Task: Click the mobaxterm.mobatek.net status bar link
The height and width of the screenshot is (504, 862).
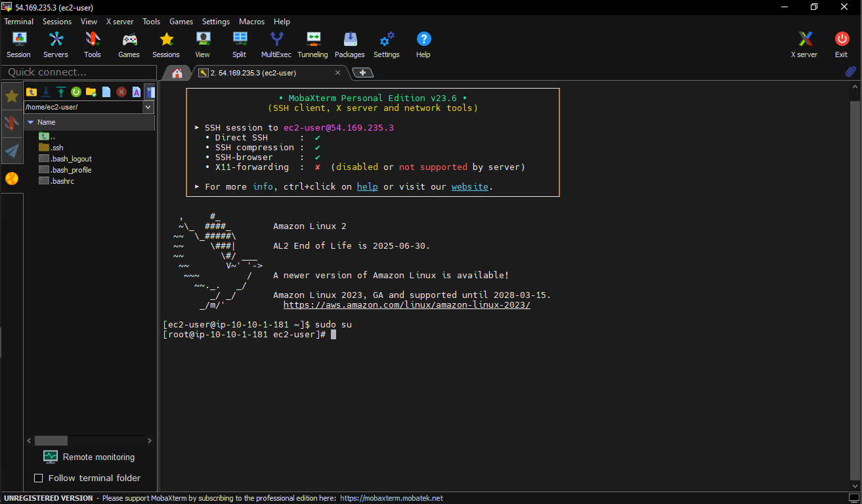Action: pyautogui.click(x=391, y=498)
